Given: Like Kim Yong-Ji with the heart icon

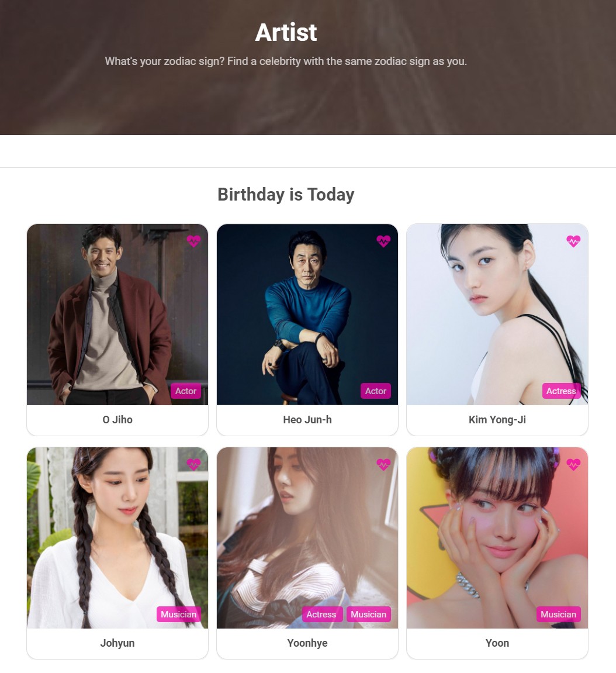Looking at the screenshot, I should pyautogui.click(x=573, y=241).
